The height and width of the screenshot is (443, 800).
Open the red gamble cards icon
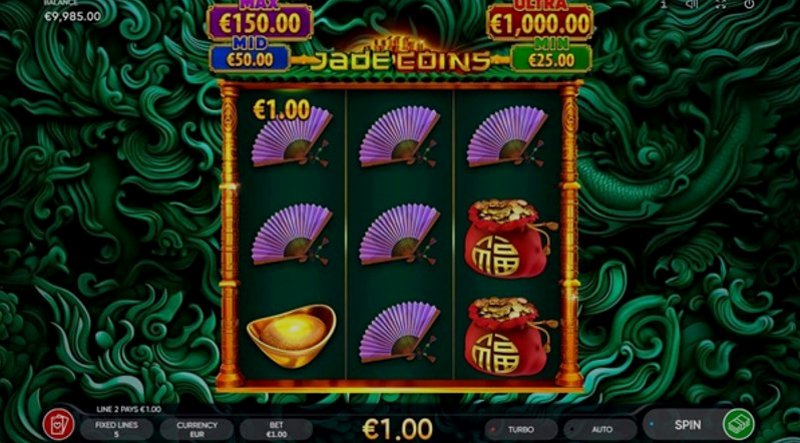click(58, 425)
